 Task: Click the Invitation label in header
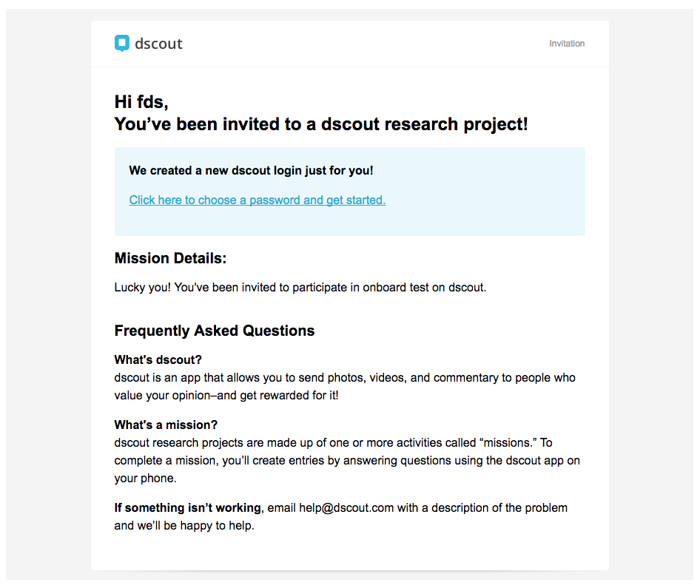tap(567, 44)
